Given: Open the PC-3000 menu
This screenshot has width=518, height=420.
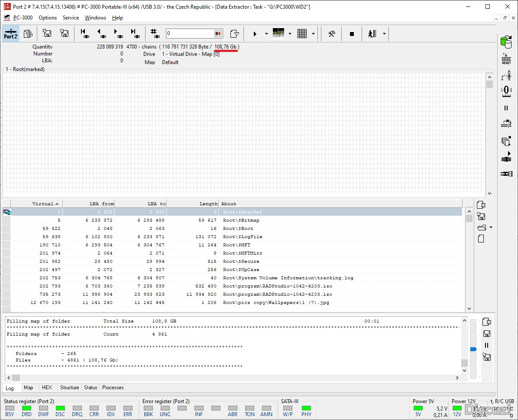Looking at the screenshot, I should coord(23,18).
